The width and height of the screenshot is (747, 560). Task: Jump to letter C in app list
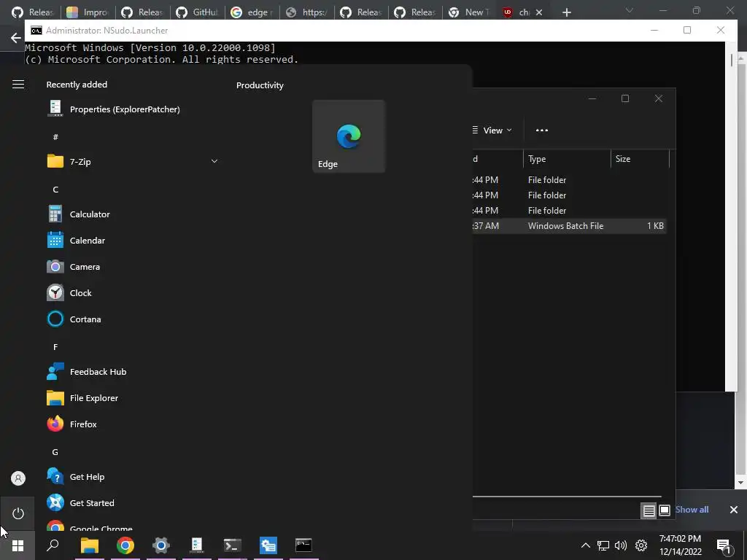(55, 190)
